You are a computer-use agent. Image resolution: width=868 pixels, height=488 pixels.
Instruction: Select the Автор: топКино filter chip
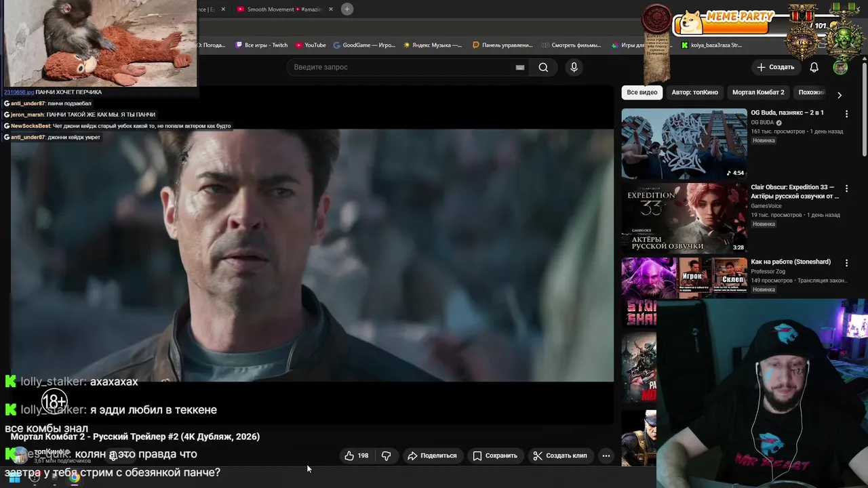tap(694, 92)
